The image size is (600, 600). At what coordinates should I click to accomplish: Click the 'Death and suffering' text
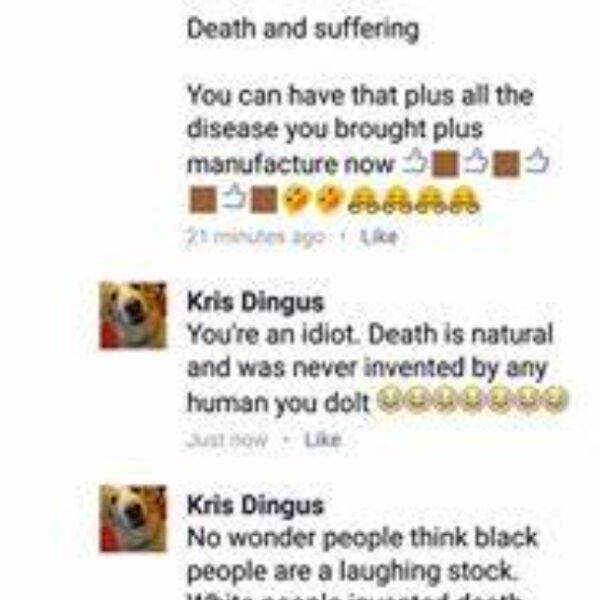[303, 29]
